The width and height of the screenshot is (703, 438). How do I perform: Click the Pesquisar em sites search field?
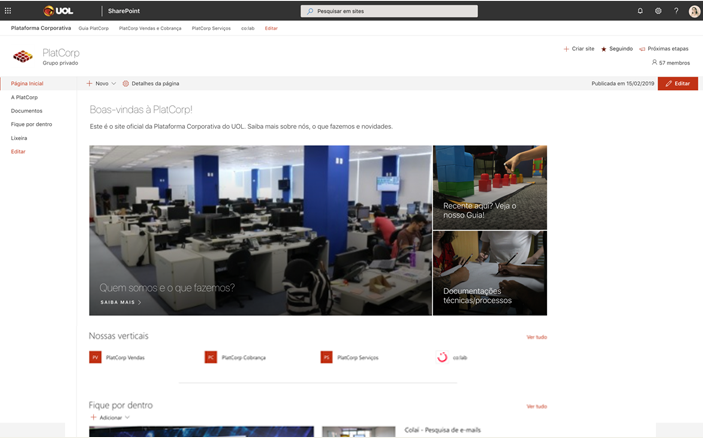[x=389, y=11]
